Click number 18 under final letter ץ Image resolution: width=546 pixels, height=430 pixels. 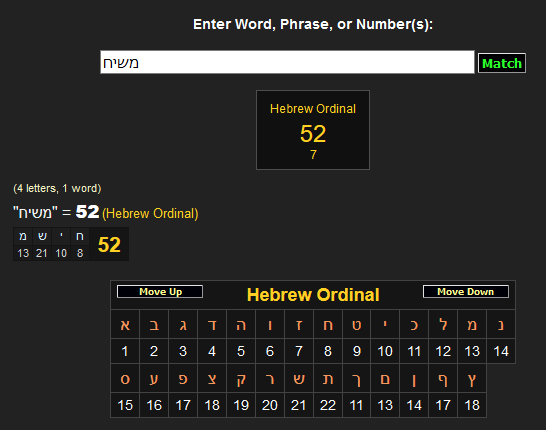coord(472,405)
